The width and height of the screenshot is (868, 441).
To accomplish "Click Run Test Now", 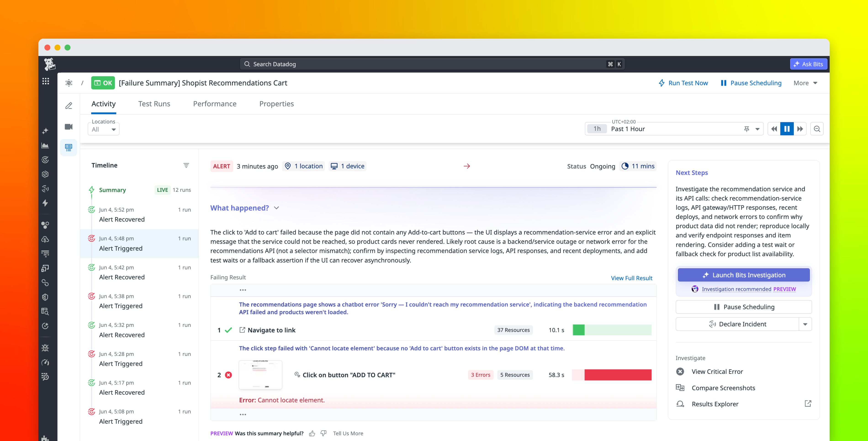I will pos(683,83).
